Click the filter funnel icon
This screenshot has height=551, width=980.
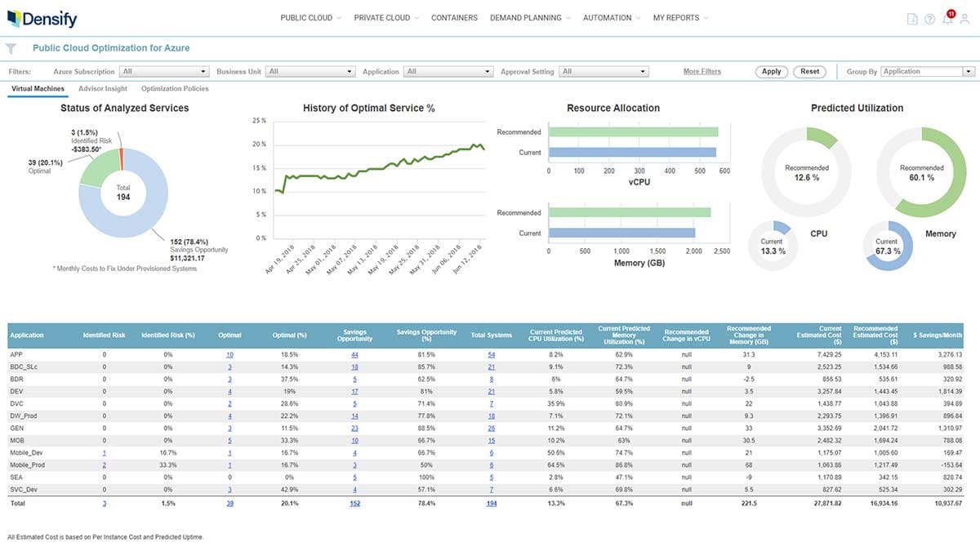coord(11,48)
